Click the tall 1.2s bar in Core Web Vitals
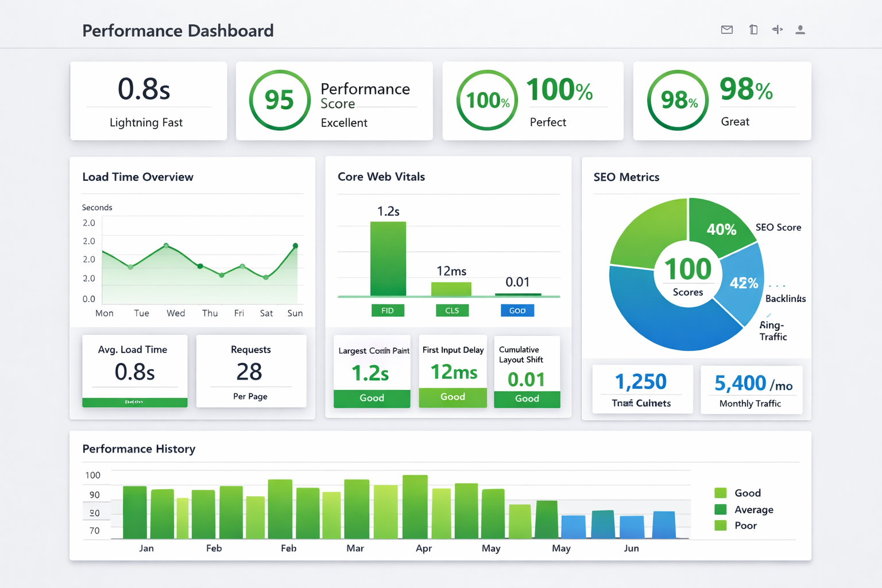This screenshot has width=882, height=588. click(x=388, y=259)
